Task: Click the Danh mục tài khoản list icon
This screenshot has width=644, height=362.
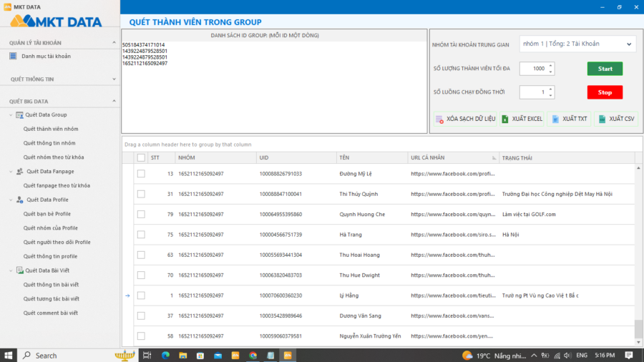Action: [x=14, y=56]
